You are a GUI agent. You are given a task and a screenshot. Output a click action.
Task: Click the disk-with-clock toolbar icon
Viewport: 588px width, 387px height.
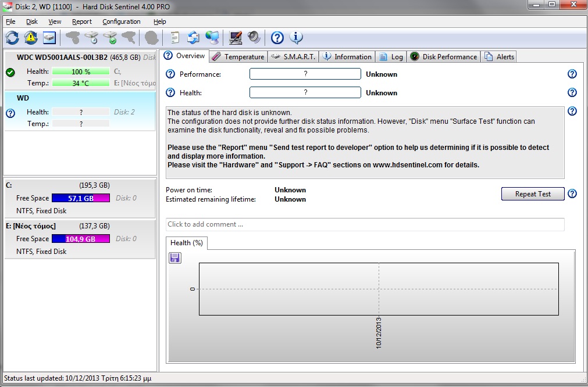pyautogui.click(x=91, y=37)
